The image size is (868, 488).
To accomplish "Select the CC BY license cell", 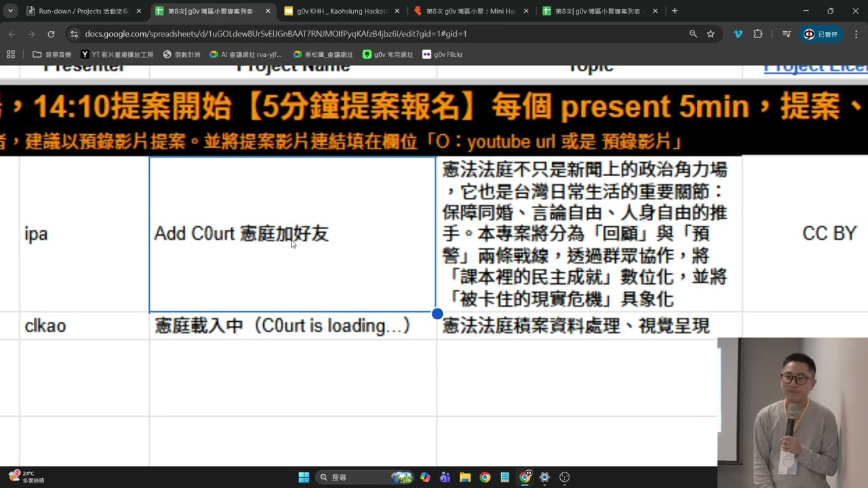I will point(805,234).
